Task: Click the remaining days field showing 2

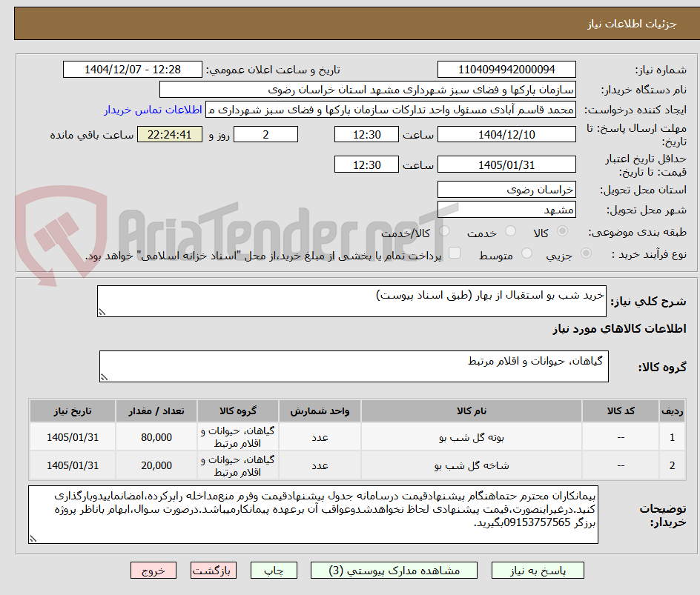Action: pyautogui.click(x=265, y=134)
